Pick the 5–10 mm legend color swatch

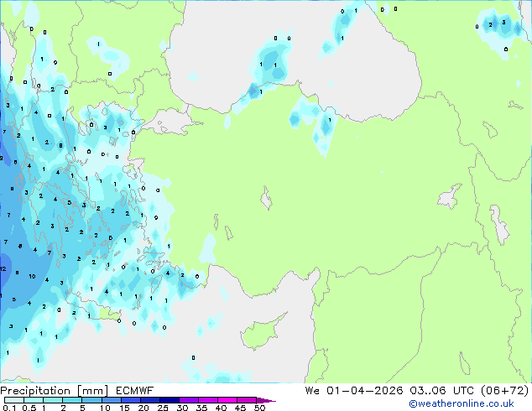click(x=91, y=400)
